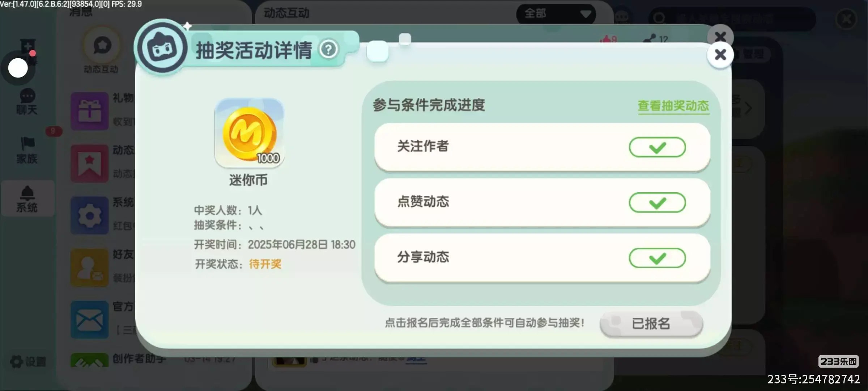The height and width of the screenshot is (391, 868).
Task: Open the blue 官方 mail envelope icon
Action: [x=90, y=320]
